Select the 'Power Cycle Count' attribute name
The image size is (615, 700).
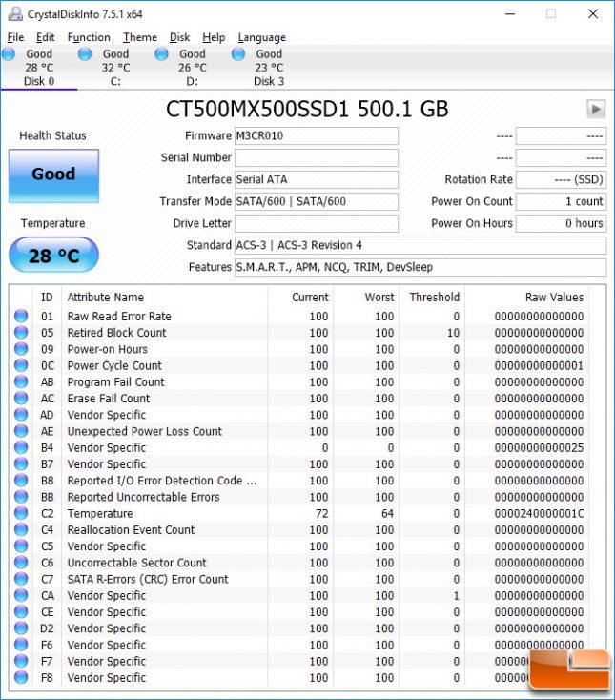(x=114, y=365)
